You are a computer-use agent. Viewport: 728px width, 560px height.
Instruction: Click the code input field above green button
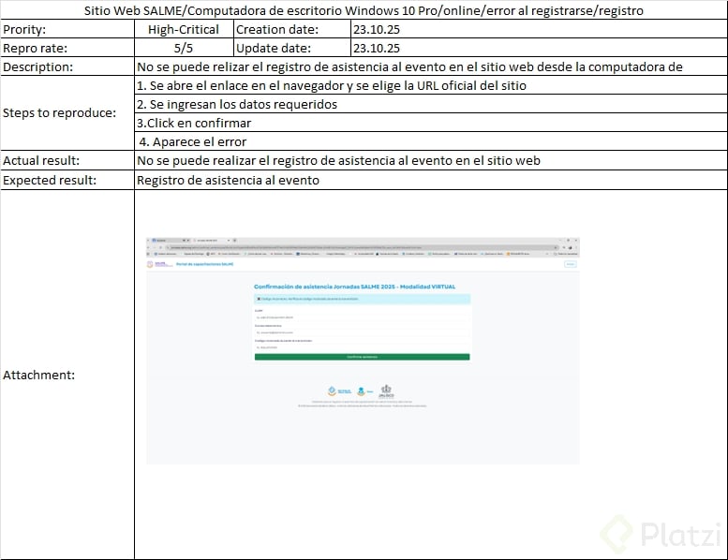(x=363, y=347)
